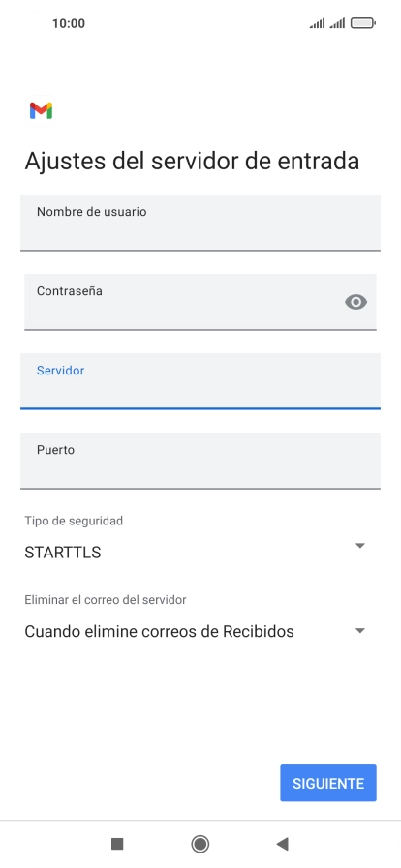Viewport: 401px width, 868px height.
Task: Tap the Android back navigation triangle
Action: [283, 844]
